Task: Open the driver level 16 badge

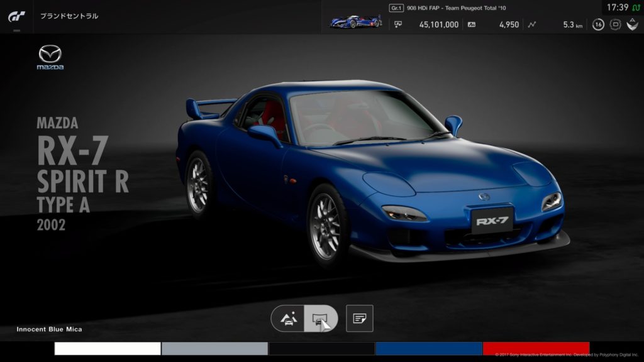Action: coord(598,25)
